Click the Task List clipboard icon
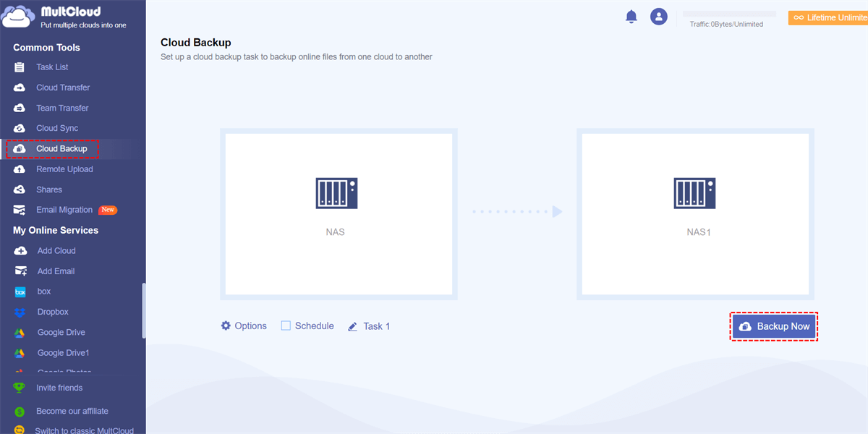This screenshot has height=434, width=868. pyautogui.click(x=20, y=67)
